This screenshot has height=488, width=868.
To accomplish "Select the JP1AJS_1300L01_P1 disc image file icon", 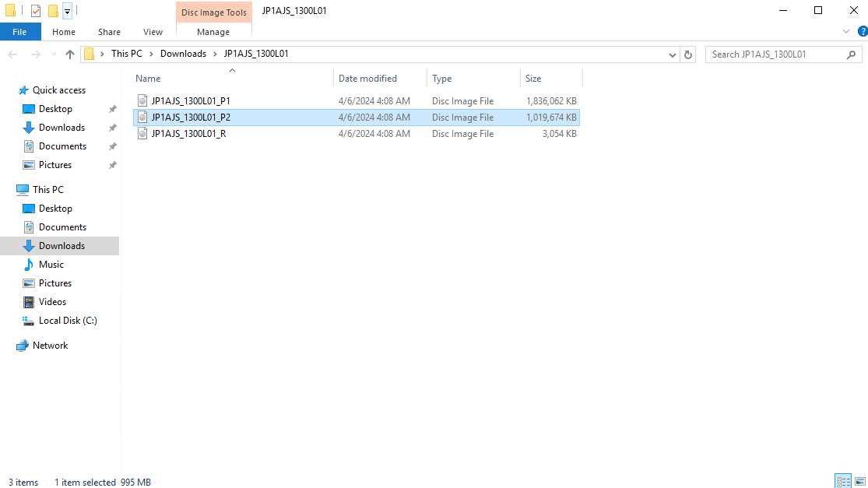I will click(142, 100).
